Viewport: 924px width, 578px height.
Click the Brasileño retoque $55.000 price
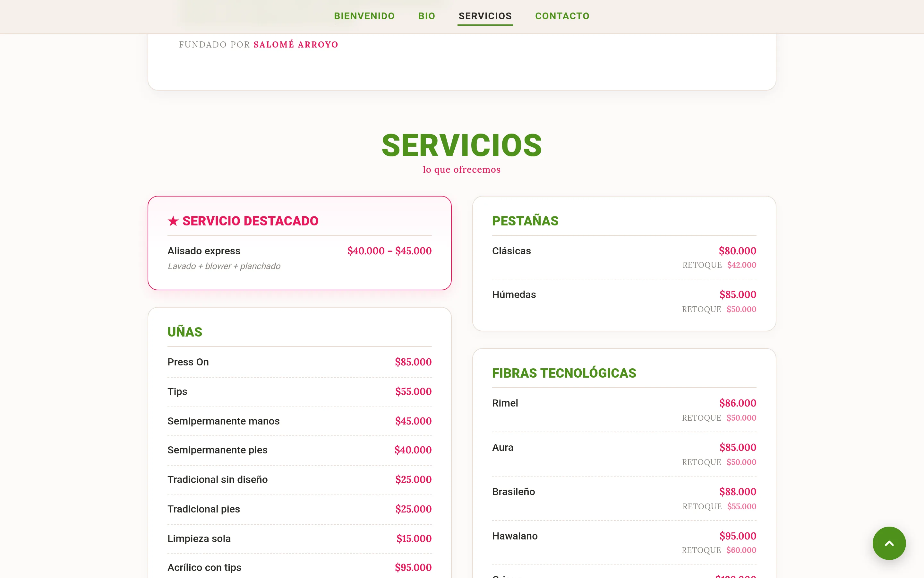(741, 506)
